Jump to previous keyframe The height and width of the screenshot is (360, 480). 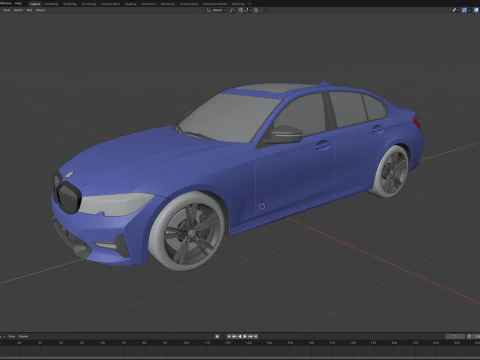234,336
